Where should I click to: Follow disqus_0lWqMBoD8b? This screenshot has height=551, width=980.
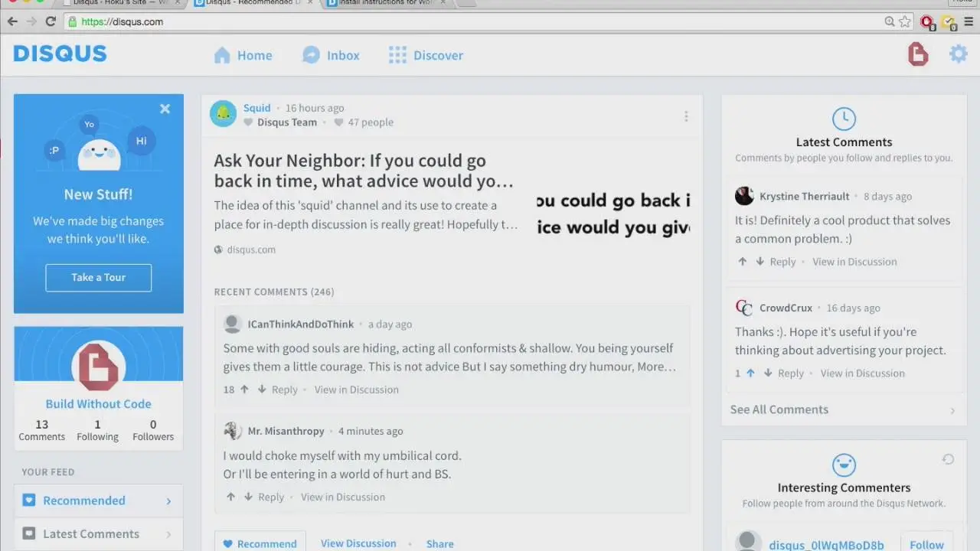tap(926, 545)
